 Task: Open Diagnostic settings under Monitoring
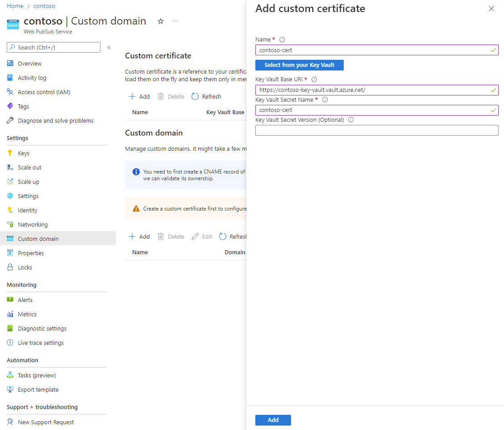[42, 328]
